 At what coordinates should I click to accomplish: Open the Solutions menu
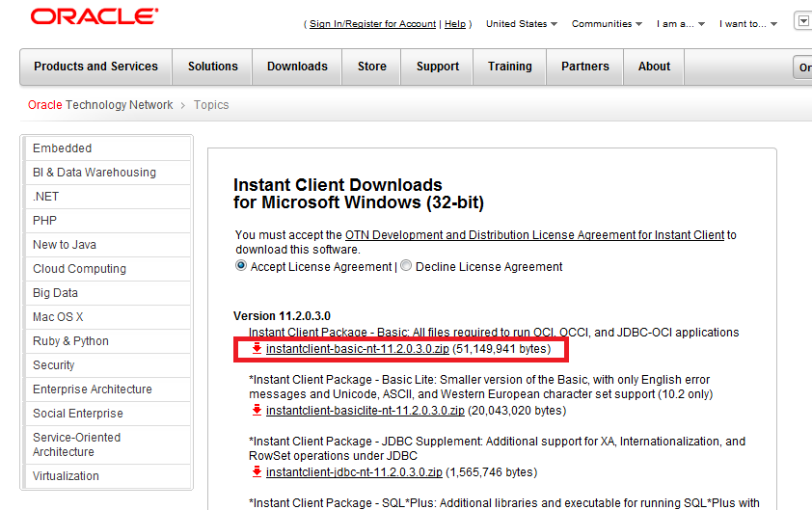(213, 67)
